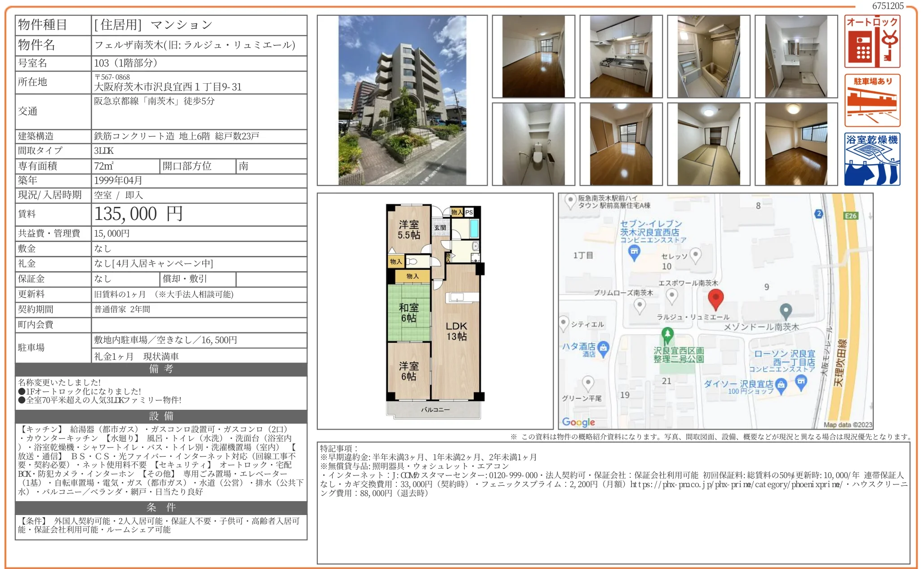Click the 135,000 円 rent field
This screenshot has height=569, width=924.
click(138, 214)
